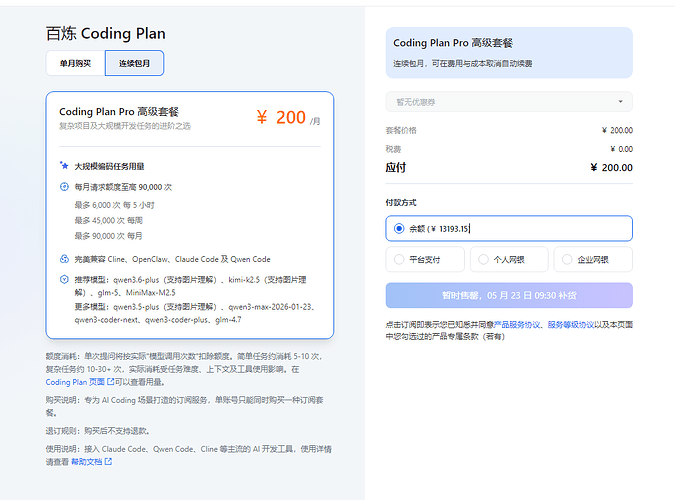Click the 税费 ¥ 0.00 value

(x=622, y=149)
